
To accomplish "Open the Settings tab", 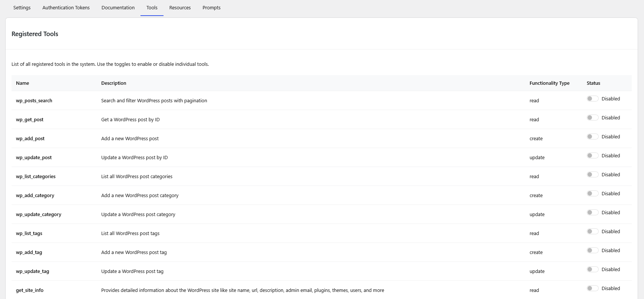I will pos(22,8).
